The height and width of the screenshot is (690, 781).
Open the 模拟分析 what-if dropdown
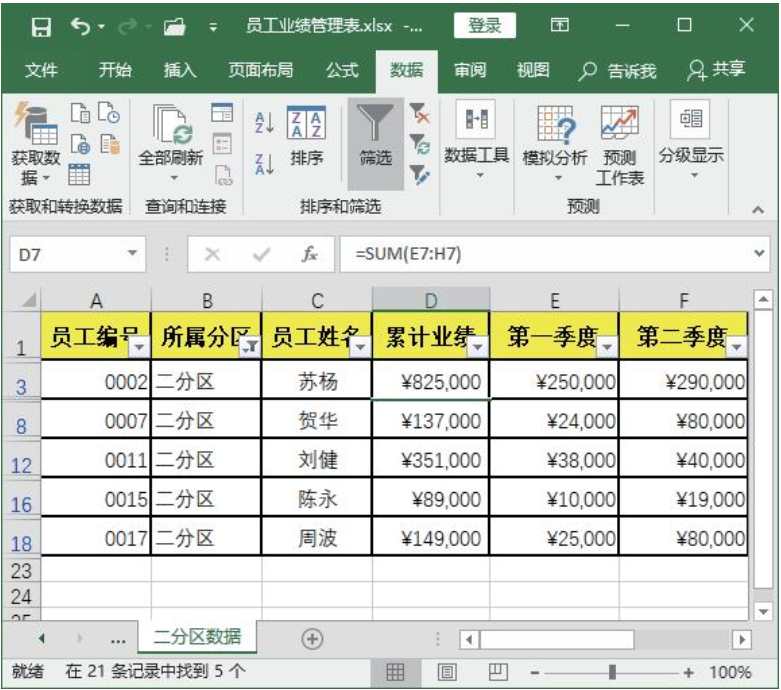(555, 143)
